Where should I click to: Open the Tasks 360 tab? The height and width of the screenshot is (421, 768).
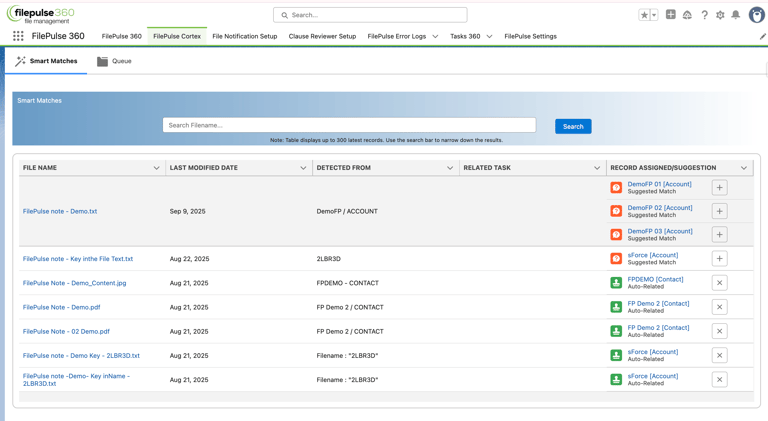point(465,36)
